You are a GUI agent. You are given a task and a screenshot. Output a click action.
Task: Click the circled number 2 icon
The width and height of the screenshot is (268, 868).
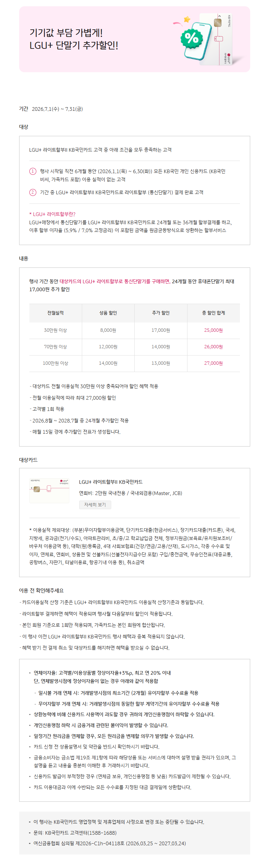coord(33,192)
